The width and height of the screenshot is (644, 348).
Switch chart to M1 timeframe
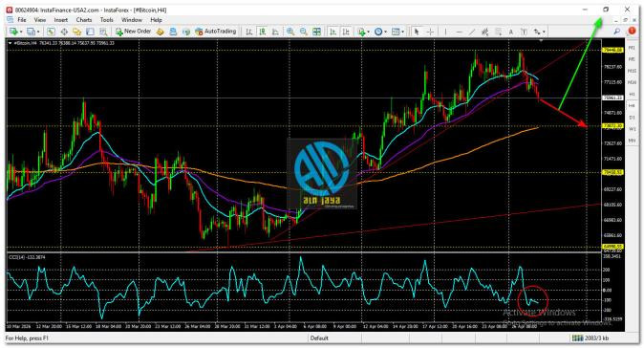pos(632,48)
